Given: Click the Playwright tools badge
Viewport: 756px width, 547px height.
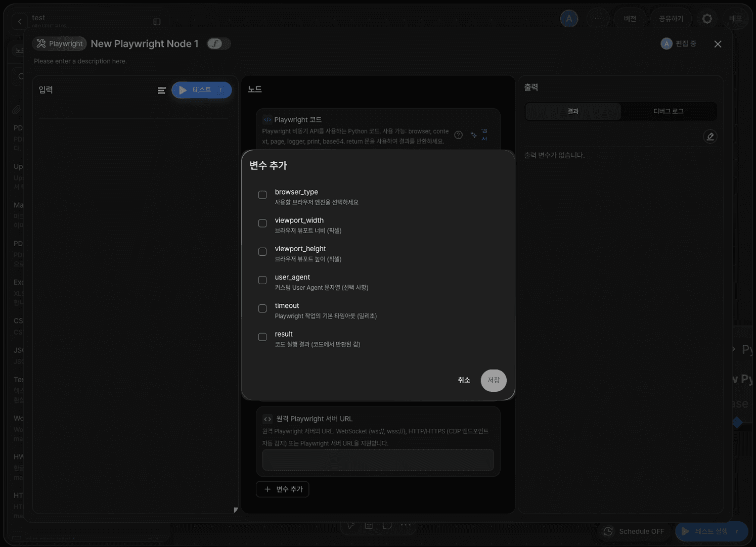Looking at the screenshot, I should click(59, 43).
